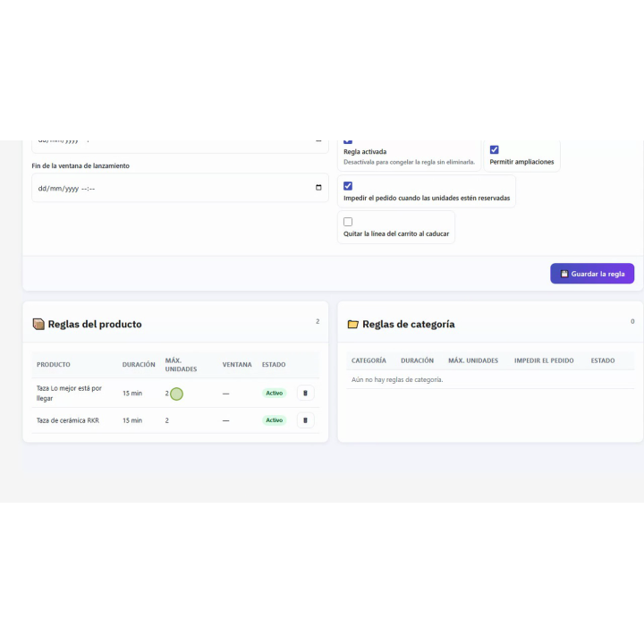This screenshot has height=644, width=644.
Task: Delete the Taza Lo mejor está por llegar rule
Action: pyautogui.click(x=305, y=393)
